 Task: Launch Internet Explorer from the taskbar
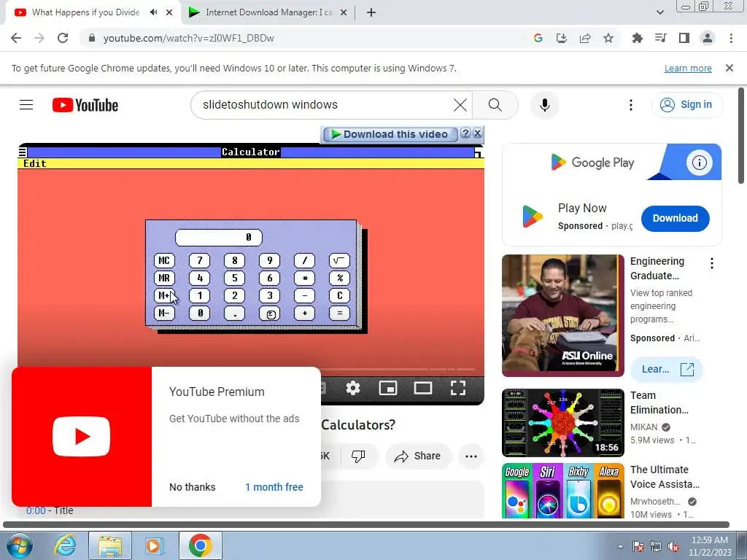[x=65, y=545]
